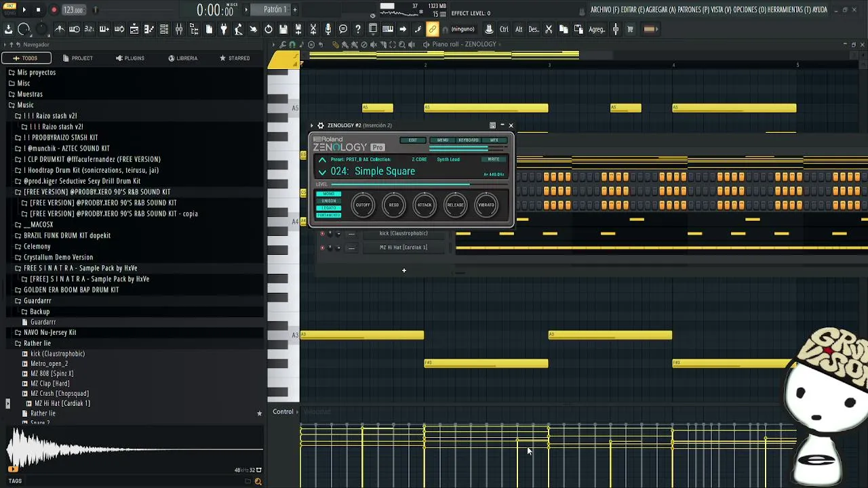Viewport: 868px width, 488px height.
Task: Add new pattern with plus beside Patrón 1
Action: point(294,9)
